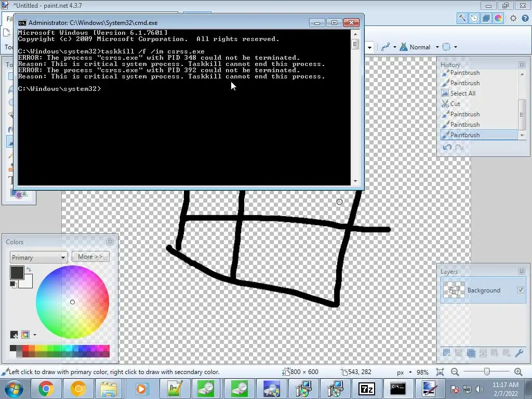Screen dimensions: 532x399
Task: Click the red swatch in palette strip
Action: coord(26,348)
